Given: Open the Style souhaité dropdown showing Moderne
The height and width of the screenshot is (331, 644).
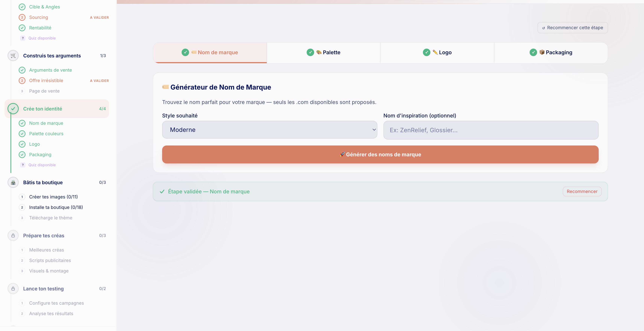Looking at the screenshot, I should tap(270, 130).
